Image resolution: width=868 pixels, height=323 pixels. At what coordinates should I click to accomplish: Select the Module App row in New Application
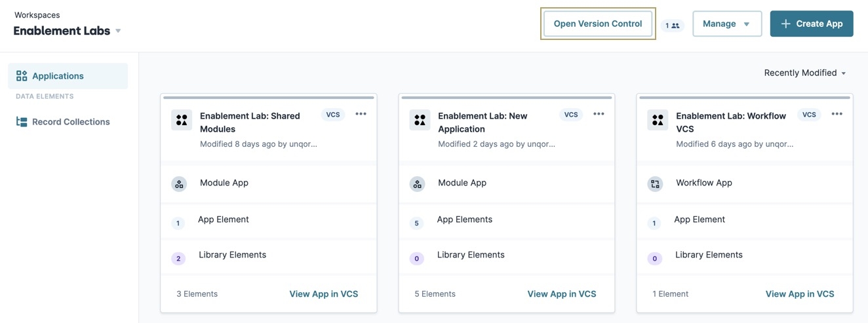507,183
